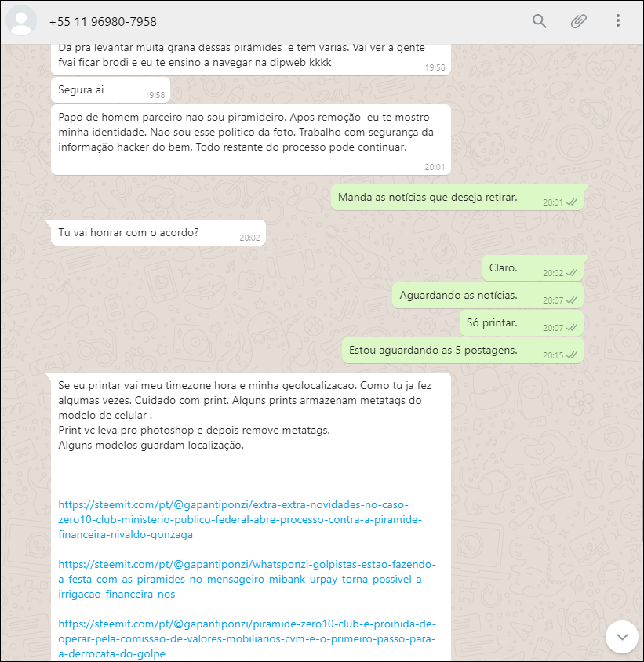Jump to latest with the down-arrow button
Screen dimensions: 644x662
621,637
